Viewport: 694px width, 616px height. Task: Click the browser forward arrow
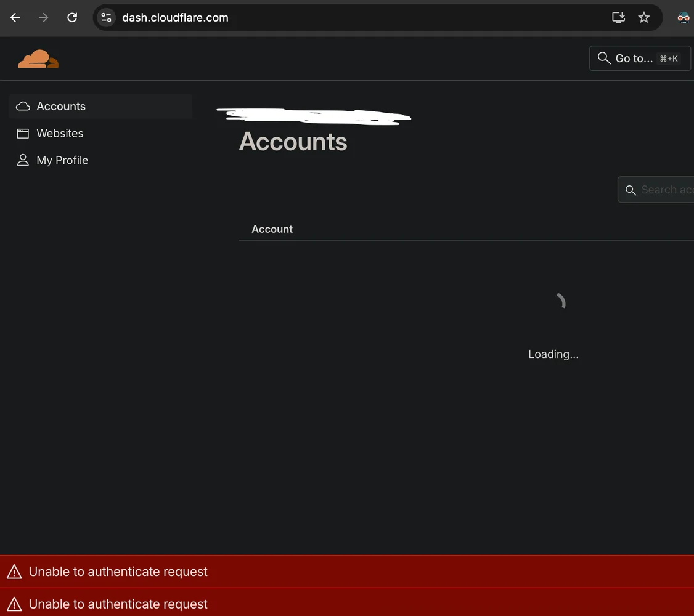(43, 18)
